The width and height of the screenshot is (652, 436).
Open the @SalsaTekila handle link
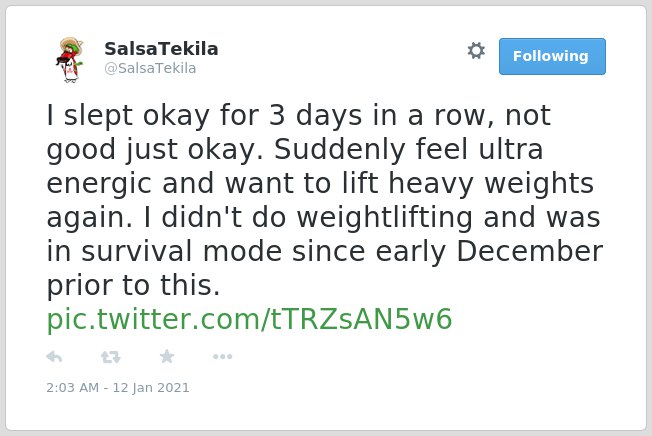(x=150, y=68)
